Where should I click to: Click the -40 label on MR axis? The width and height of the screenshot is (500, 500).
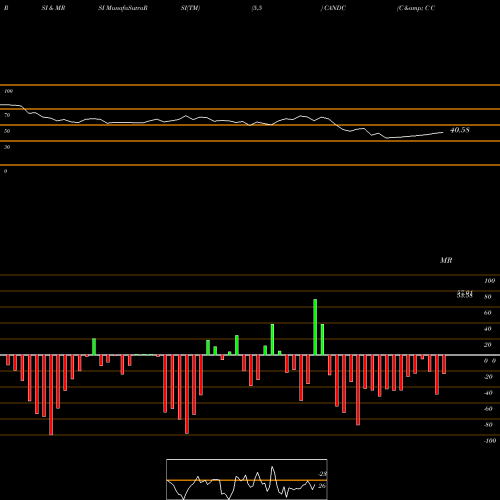(x=488, y=393)
